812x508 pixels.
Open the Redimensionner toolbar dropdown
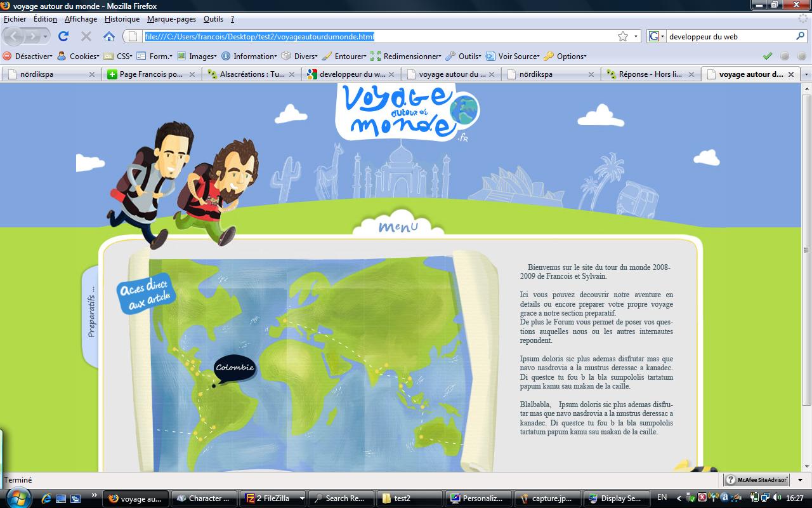tap(406, 56)
